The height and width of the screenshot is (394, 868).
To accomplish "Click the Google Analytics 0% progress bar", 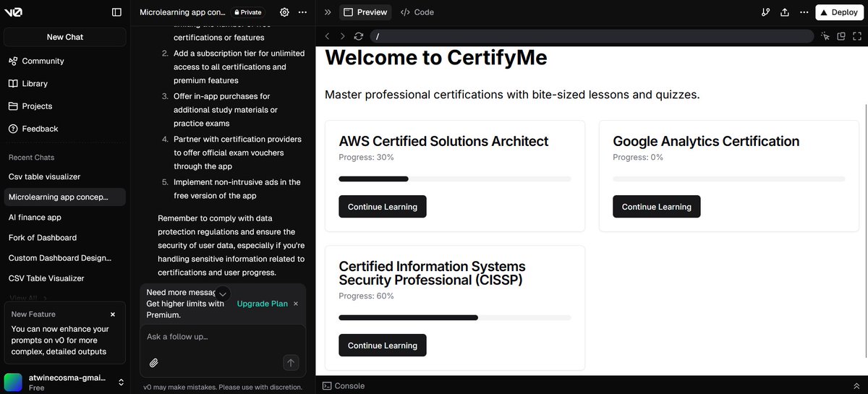I will [729, 179].
